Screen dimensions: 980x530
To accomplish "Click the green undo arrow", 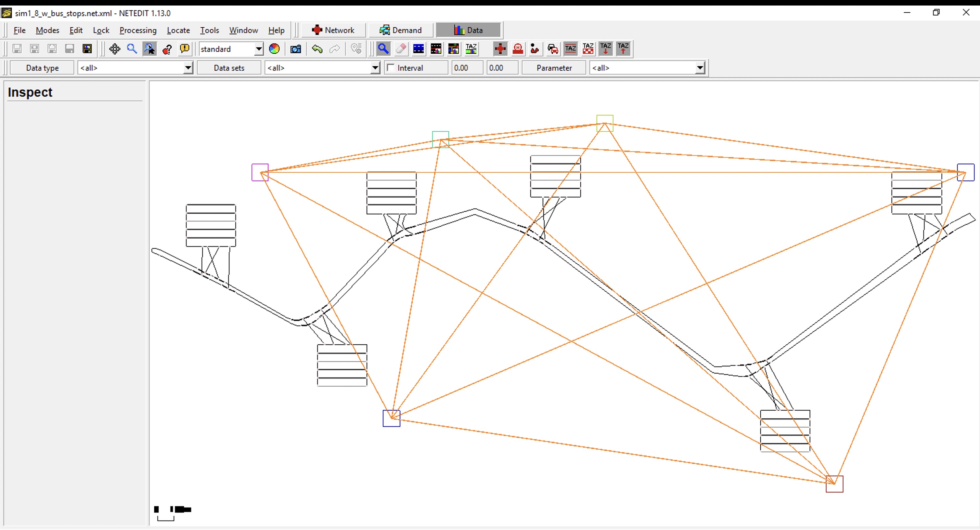I will 317,49.
